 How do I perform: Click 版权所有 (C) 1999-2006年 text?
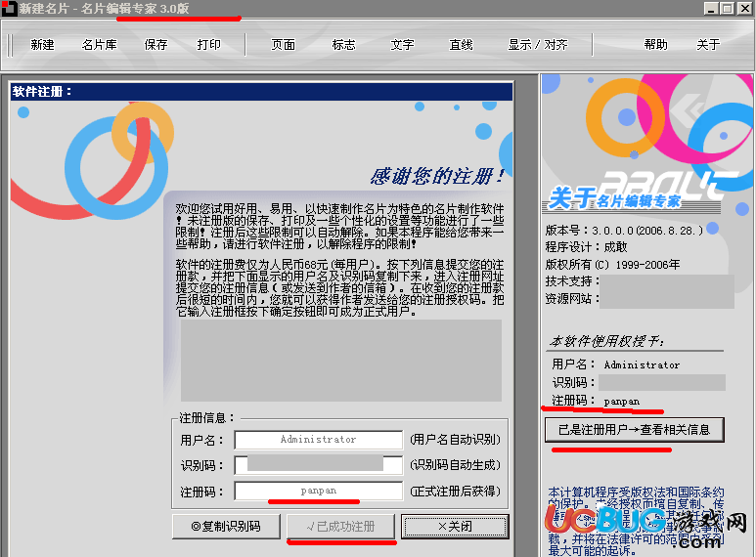(612, 265)
